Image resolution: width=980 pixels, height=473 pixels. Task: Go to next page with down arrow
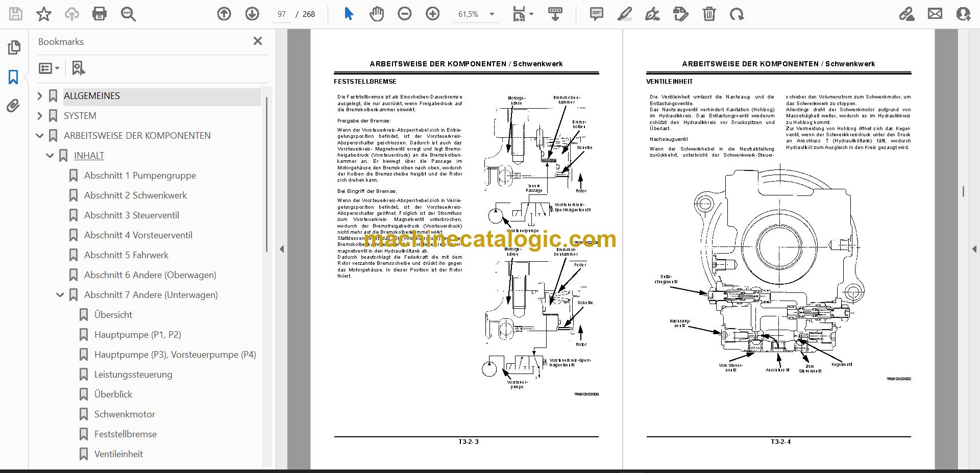(252, 14)
